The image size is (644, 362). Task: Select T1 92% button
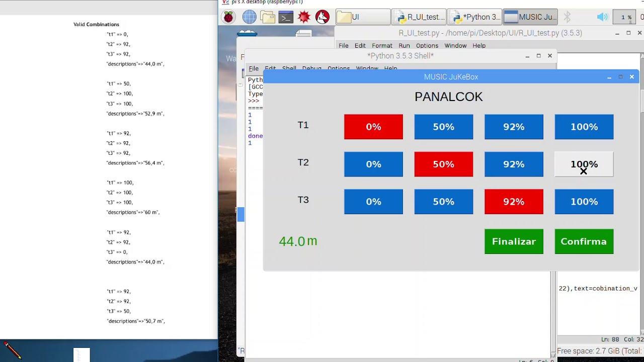point(514,127)
